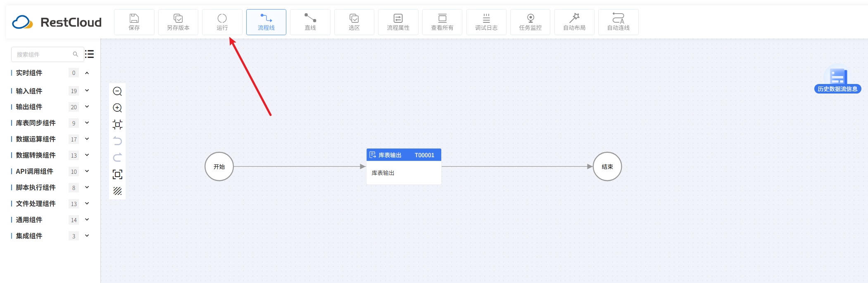Click the fullscreen frame icon
The height and width of the screenshot is (283, 868).
coord(117,174)
